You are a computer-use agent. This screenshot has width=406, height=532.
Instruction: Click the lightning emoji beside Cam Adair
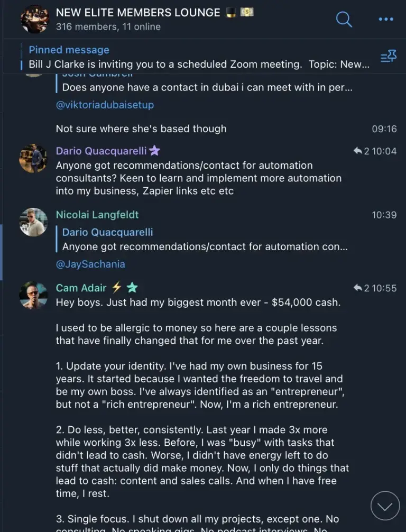coord(117,288)
